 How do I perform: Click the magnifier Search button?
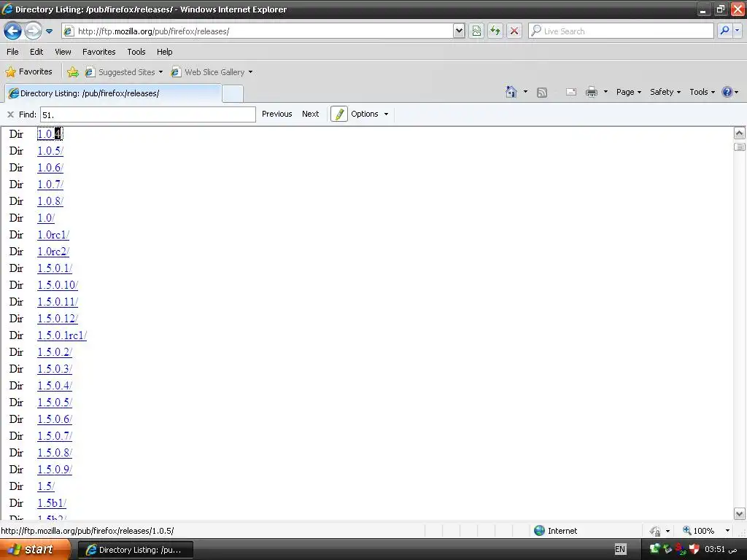click(x=724, y=31)
